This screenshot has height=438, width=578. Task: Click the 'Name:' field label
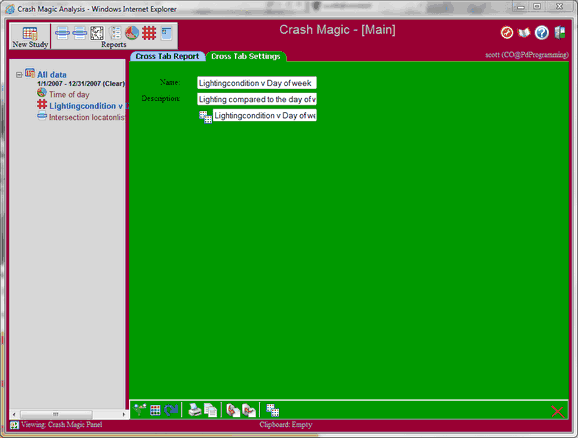[x=170, y=82]
